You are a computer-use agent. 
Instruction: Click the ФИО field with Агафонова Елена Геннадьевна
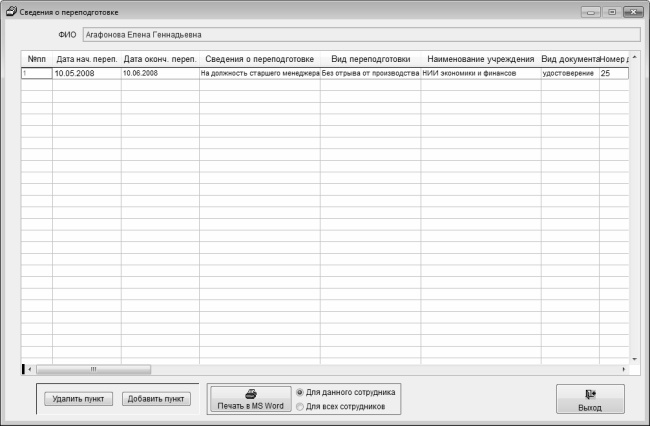[x=360, y=33]
